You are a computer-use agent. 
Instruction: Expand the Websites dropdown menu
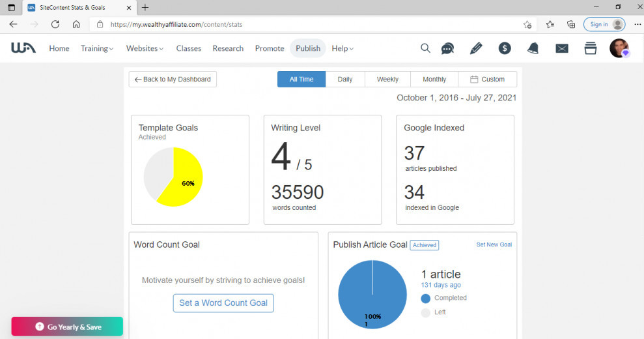pos(145,48)
